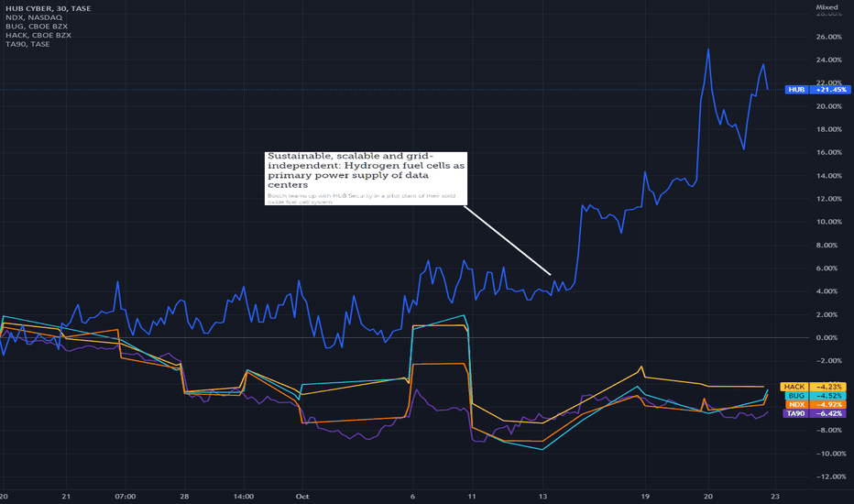Select the HACK, CBOE BZX legend entry

point(38,35)
